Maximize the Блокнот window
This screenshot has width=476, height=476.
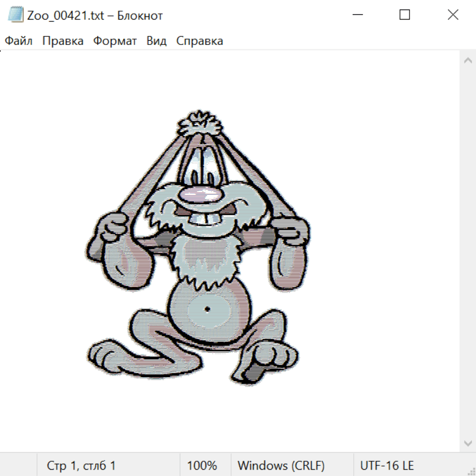[405, 15]
